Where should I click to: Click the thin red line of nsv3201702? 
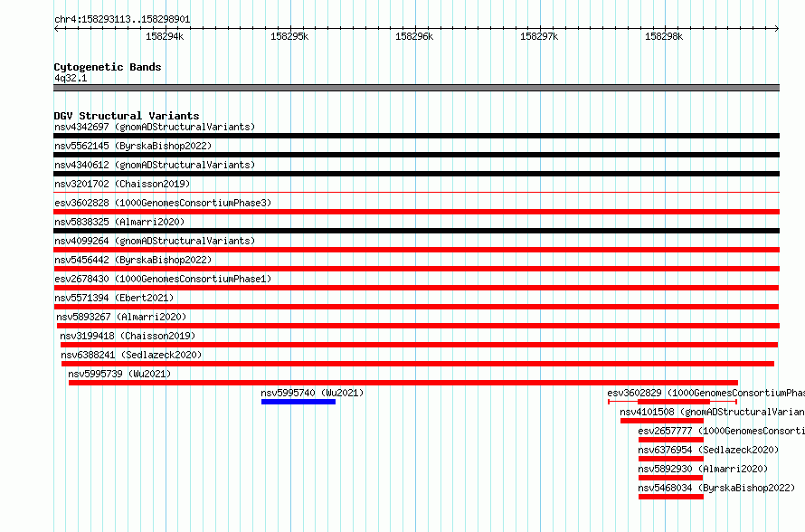(x=416, y=193)
